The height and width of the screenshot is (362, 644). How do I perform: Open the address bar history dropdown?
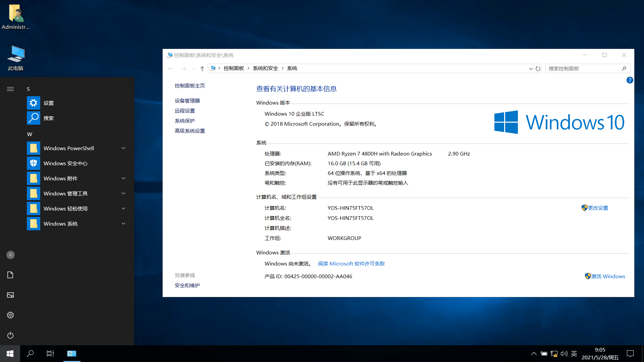tap(531, 68)
